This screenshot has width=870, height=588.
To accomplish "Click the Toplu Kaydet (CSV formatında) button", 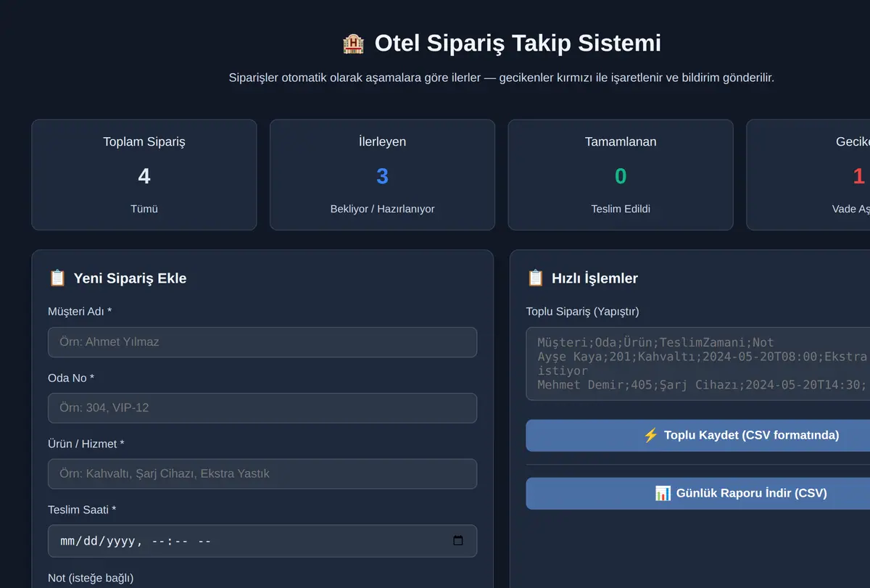I will [x=697, y=435].
